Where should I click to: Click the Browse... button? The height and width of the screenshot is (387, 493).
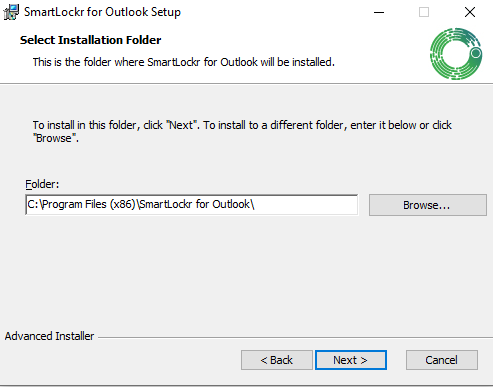pos(428,205)
